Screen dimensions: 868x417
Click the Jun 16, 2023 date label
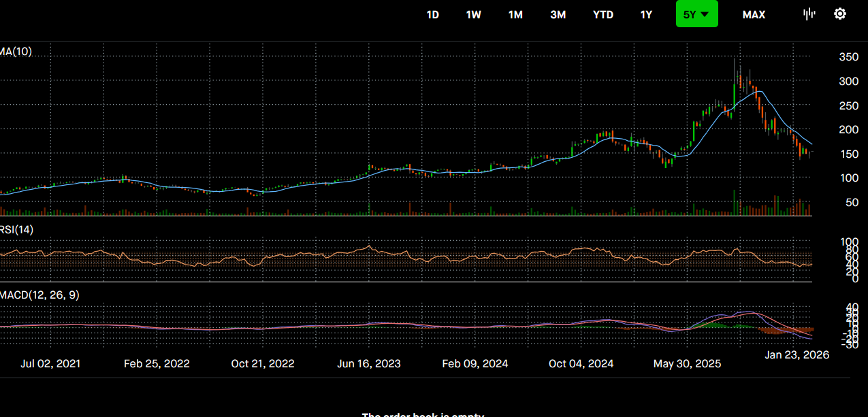pyautogui.click(x=369, y=364)
